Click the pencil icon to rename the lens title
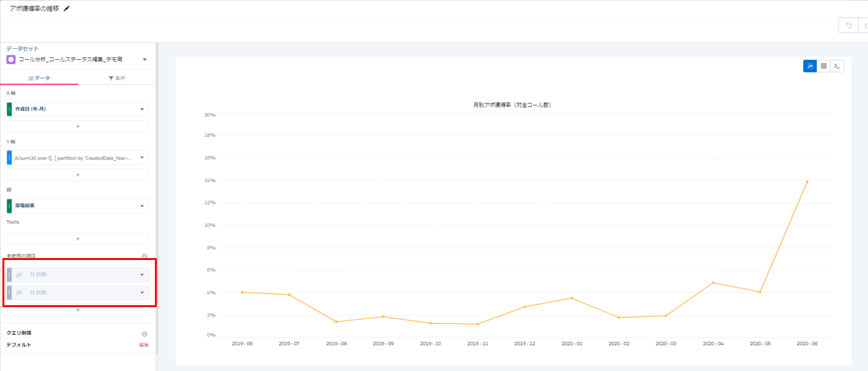The width and height of the screenshot is (868, 371). click(x=67, y=9)
